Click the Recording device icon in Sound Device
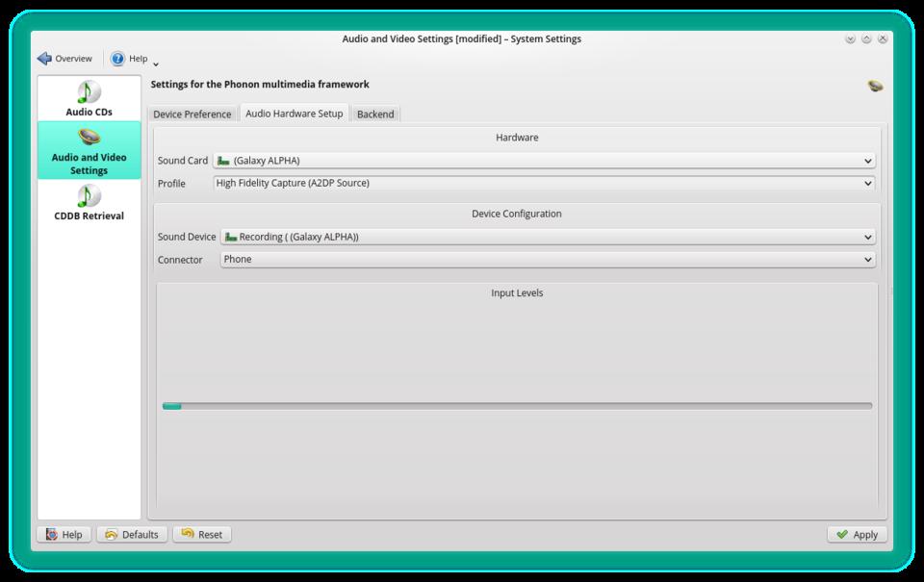 230,237
